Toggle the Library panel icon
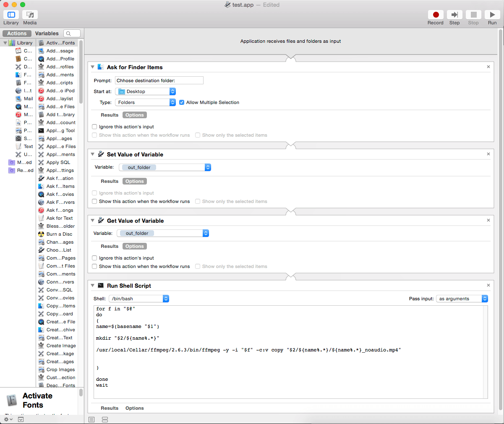The height and width of the screenshot is (424, 504). coord(11,15)
